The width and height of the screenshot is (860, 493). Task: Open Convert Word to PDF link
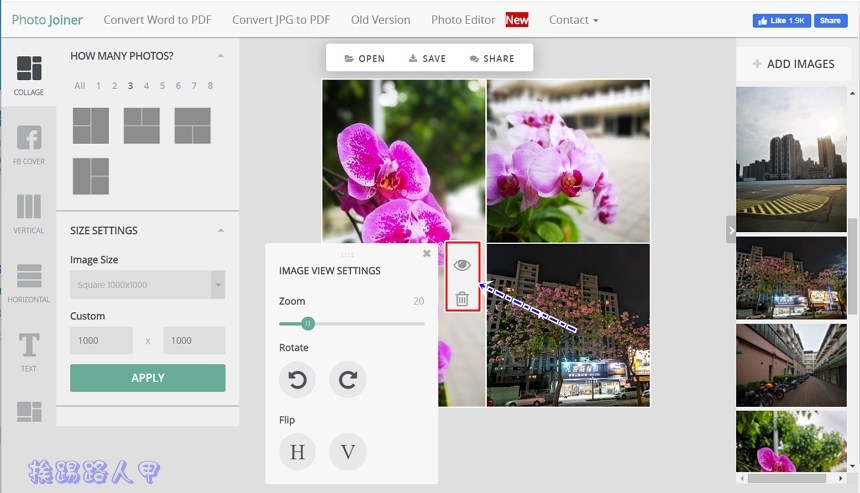[157, 20]
